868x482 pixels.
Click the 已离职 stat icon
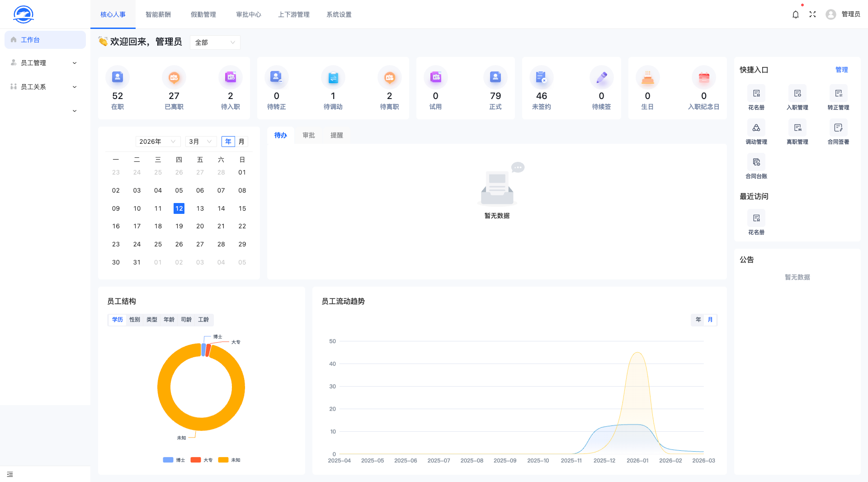(x=174, y=77)
